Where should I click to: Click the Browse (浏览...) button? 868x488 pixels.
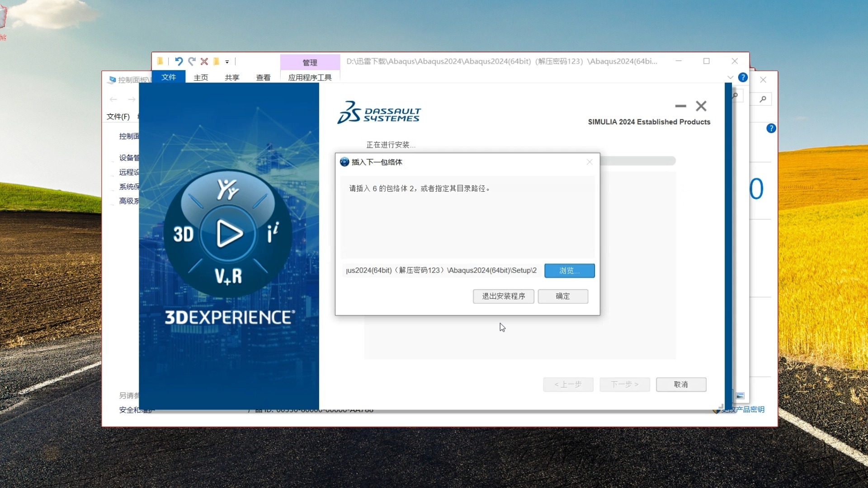[569, 270]
